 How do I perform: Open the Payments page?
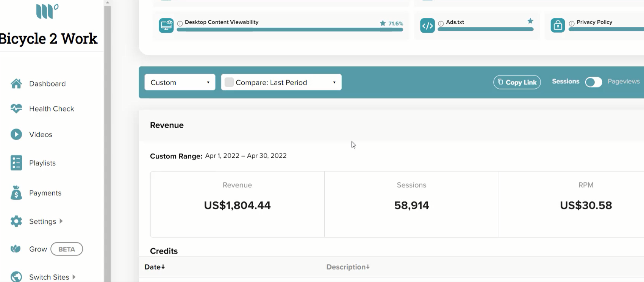point(45,193)
